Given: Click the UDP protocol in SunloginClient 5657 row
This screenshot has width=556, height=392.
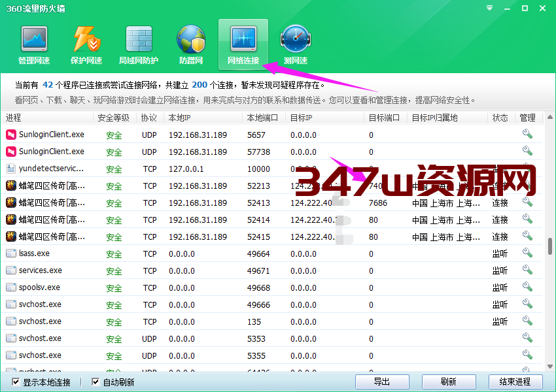Looking at the screenshot, I should (x=149, y=135).
